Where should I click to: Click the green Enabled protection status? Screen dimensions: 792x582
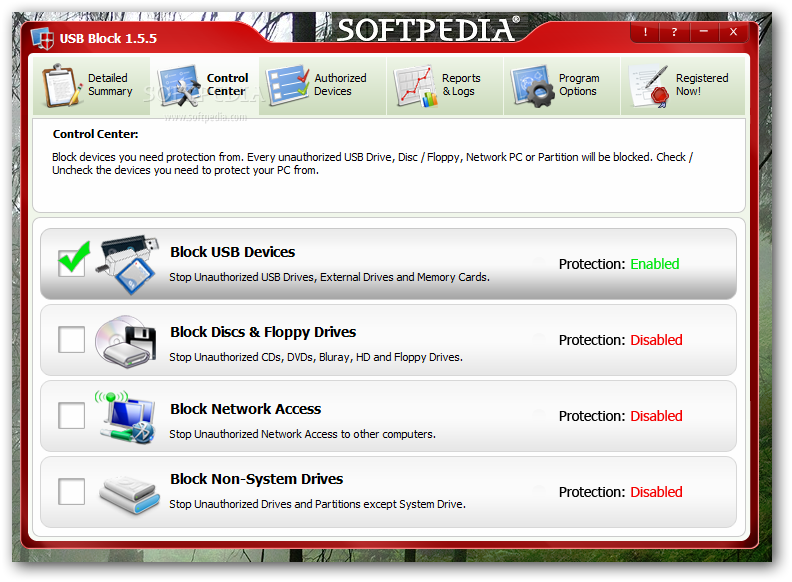(x=655, y=264)
